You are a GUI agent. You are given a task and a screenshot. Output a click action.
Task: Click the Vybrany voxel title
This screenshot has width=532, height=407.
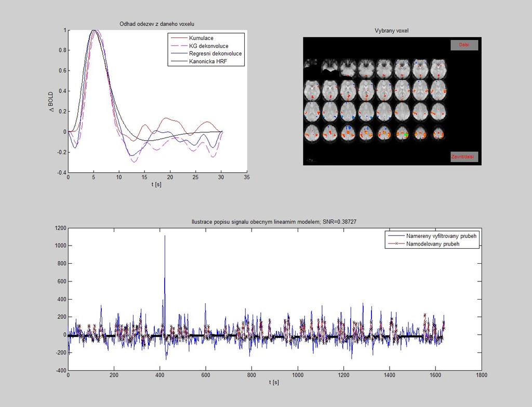click(392, 31)
